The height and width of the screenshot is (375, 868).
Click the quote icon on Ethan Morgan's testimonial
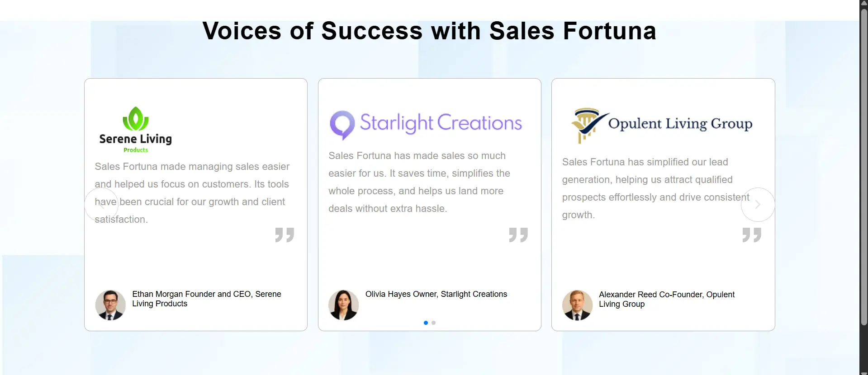click(x=284, y=234)
